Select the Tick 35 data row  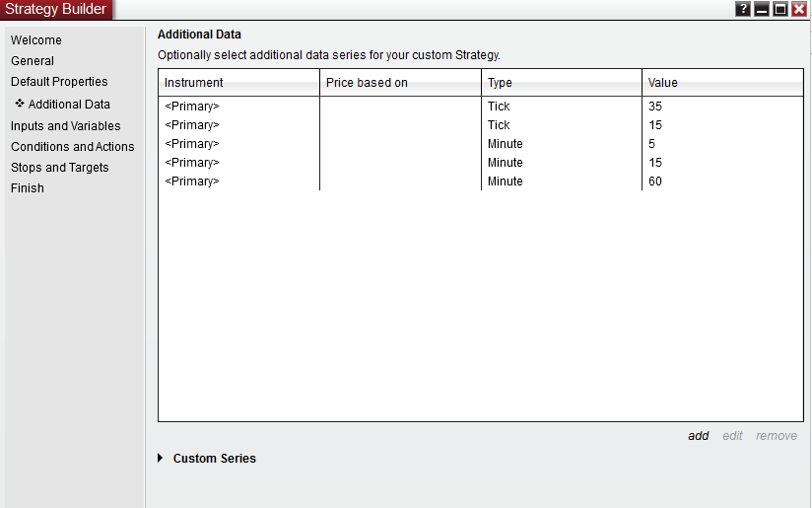(x=480, y=107)
